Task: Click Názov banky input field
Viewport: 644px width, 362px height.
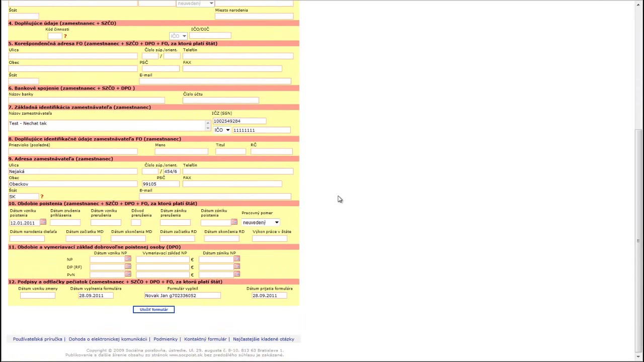Action: pyautogui.click(x=87, y=101)
